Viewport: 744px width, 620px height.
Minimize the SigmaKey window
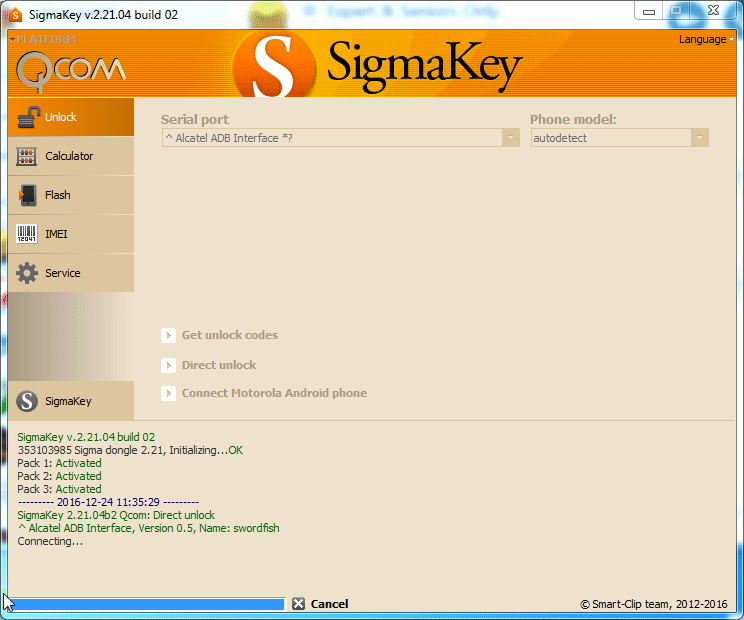649,11
